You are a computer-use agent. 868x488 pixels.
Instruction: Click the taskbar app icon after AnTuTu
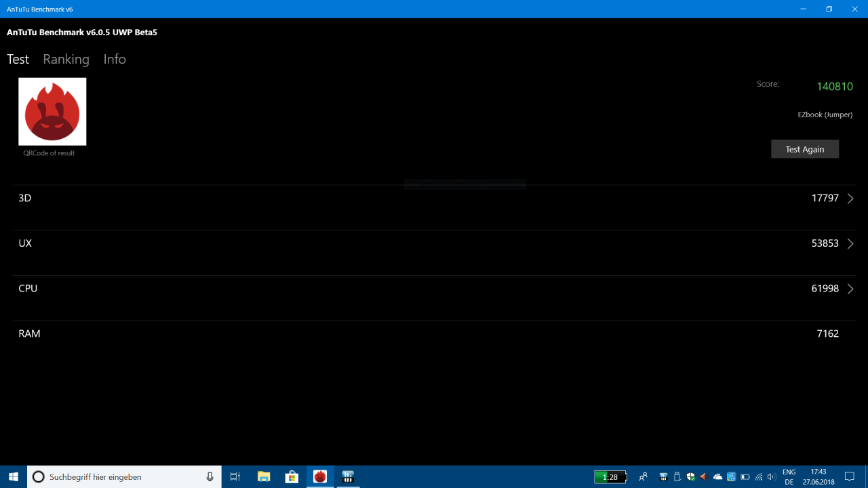pos(348,476)
